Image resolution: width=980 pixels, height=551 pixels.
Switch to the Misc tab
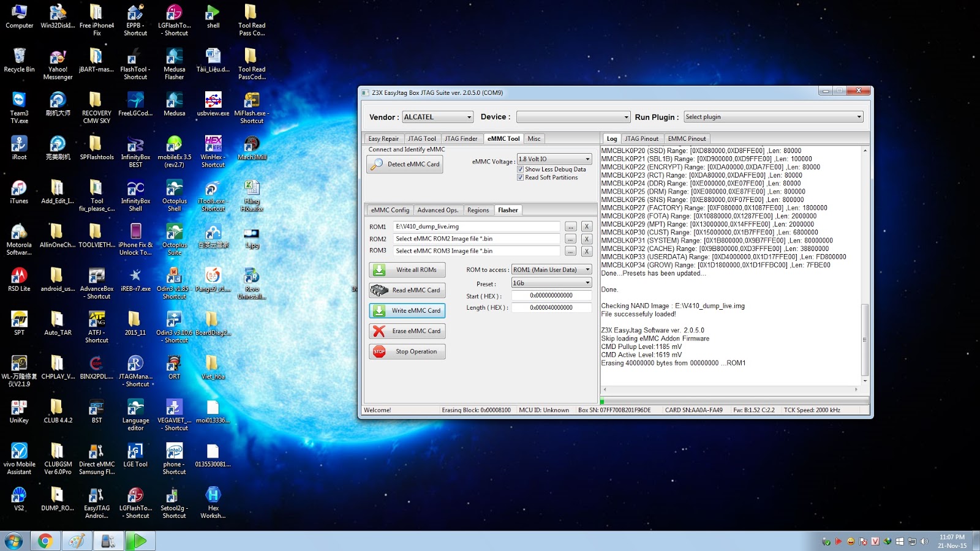(x=534, y=139)
